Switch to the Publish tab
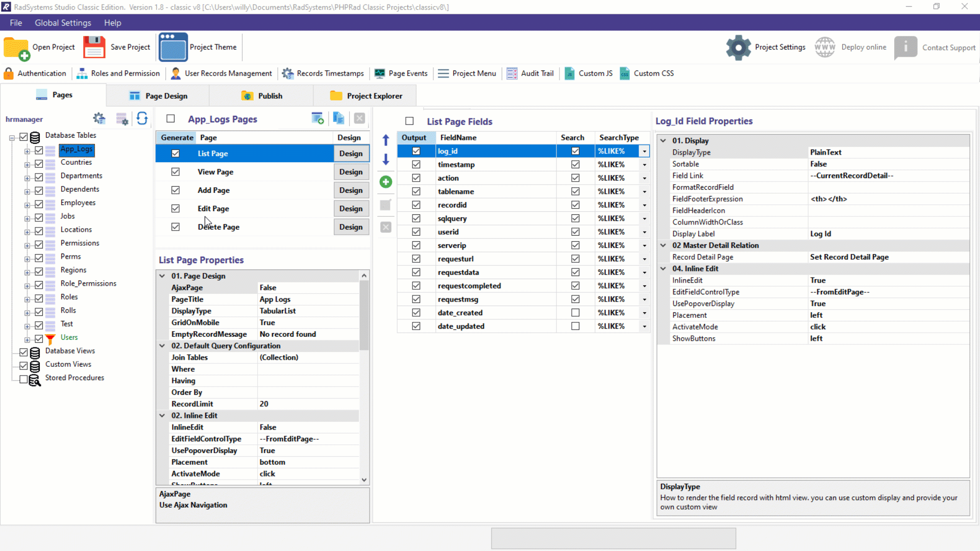 coord(261,96)
